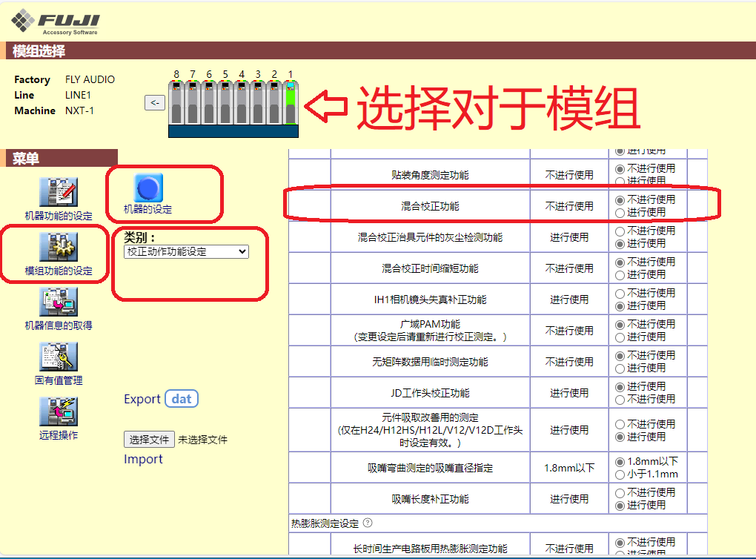
Task: Click the 机器信息的取得 icon
Action: point(59,302)
